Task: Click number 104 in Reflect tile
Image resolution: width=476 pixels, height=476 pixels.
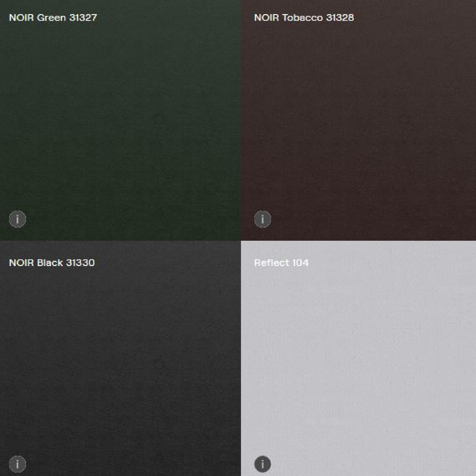Action: 300,263
